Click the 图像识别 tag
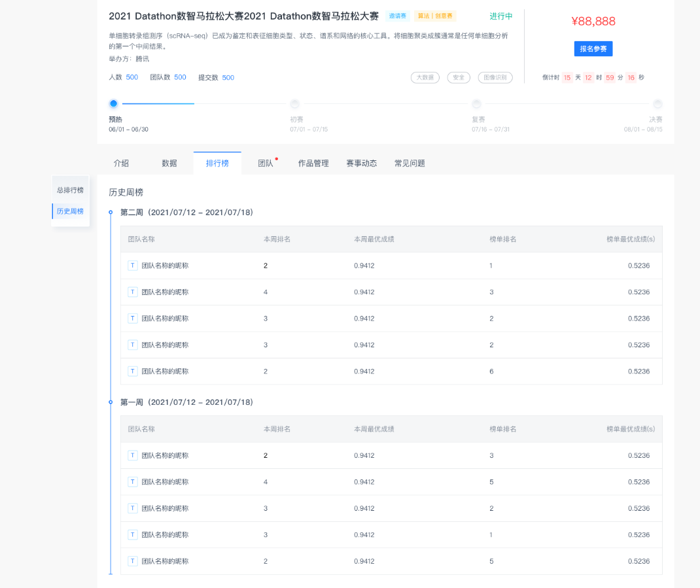700x588 pixels. pos(495,78)
